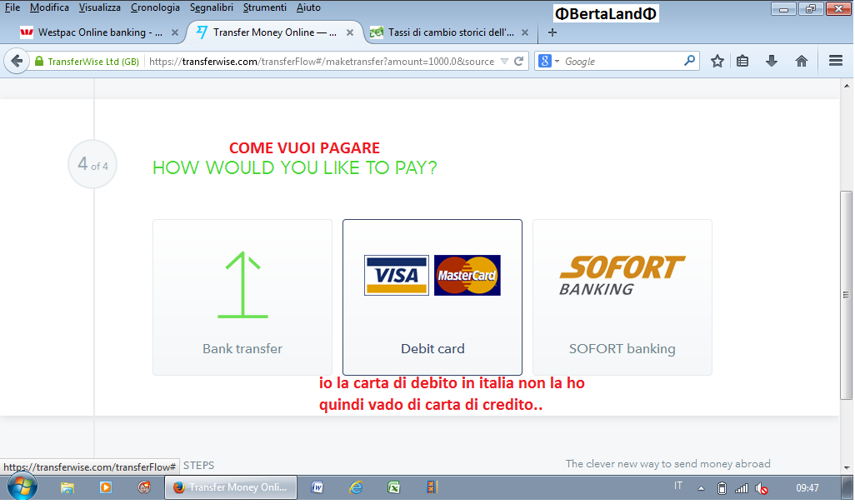The image size is (855, 504).
Task: Select Firefox Transfer Money taskbar button
Action: point(231,487)
